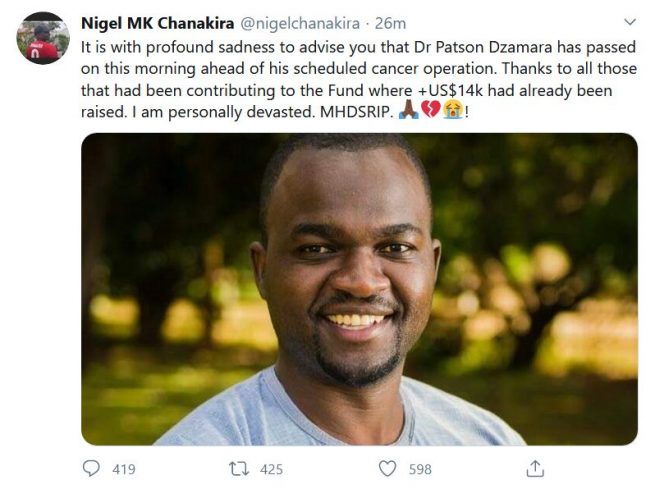Click the 26m timestamp link
Image resolution: width=655 pixels, height=489 pixels.
pos(392,21)
